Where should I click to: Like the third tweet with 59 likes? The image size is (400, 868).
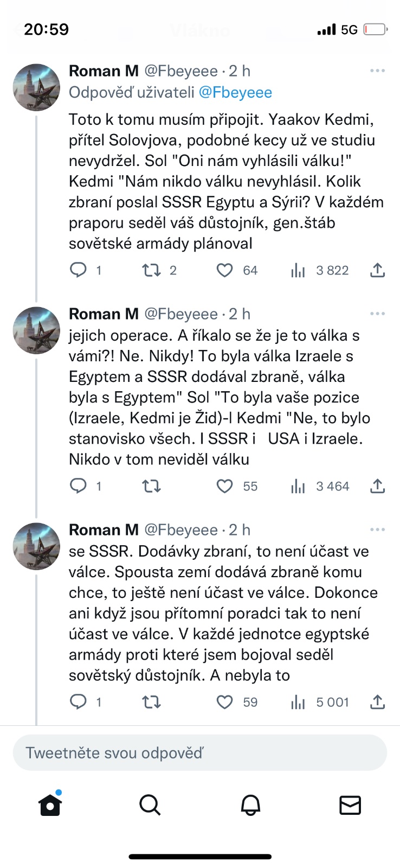click(x=225, y=702)
